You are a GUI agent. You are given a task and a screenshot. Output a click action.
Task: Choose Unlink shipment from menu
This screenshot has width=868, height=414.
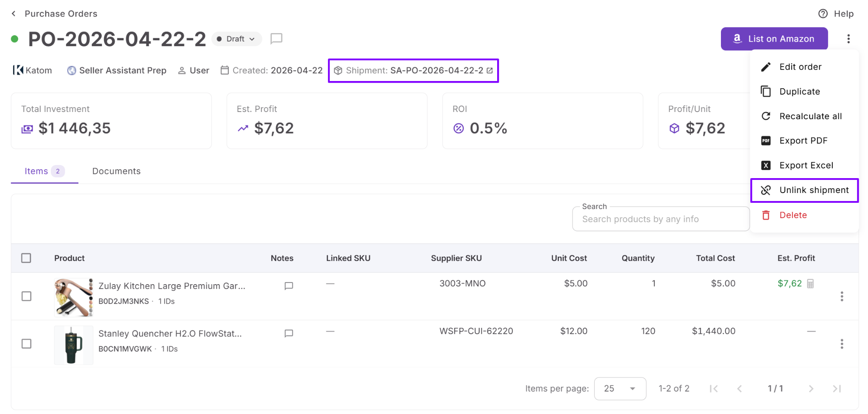pyautogui.click(x=804, y=190)
